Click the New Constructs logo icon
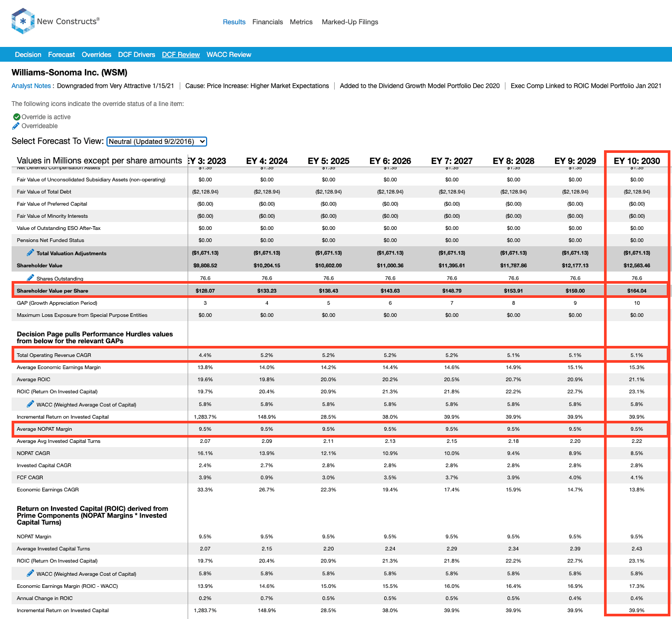Screen dimensions: 672x619 click(23, 22)
